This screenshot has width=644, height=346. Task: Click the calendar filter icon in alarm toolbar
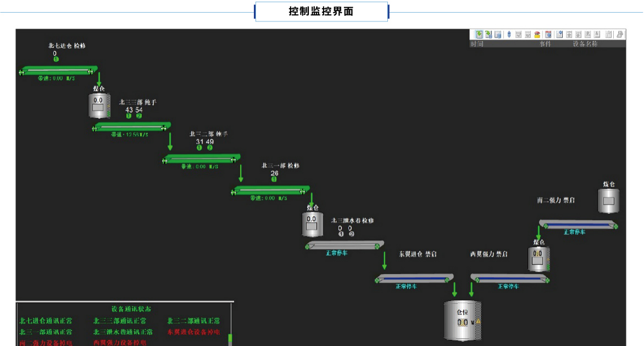tap(548, 35)
